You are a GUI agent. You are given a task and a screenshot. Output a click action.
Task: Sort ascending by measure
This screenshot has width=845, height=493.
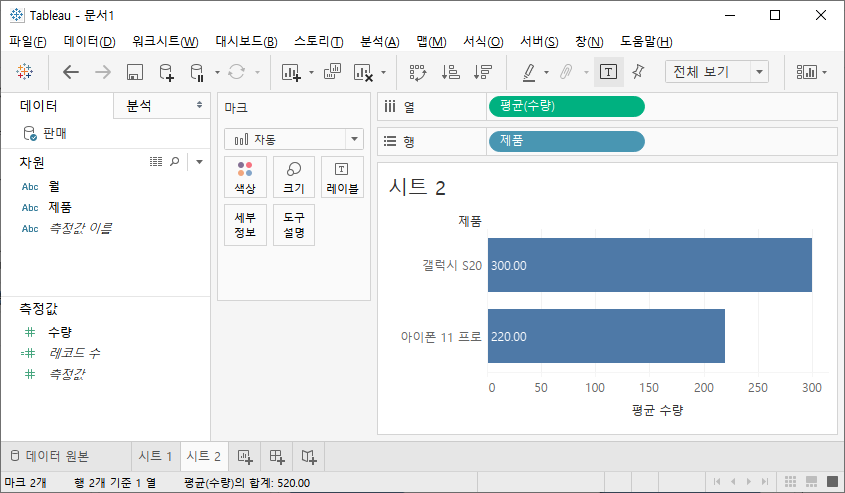(451, 72)
